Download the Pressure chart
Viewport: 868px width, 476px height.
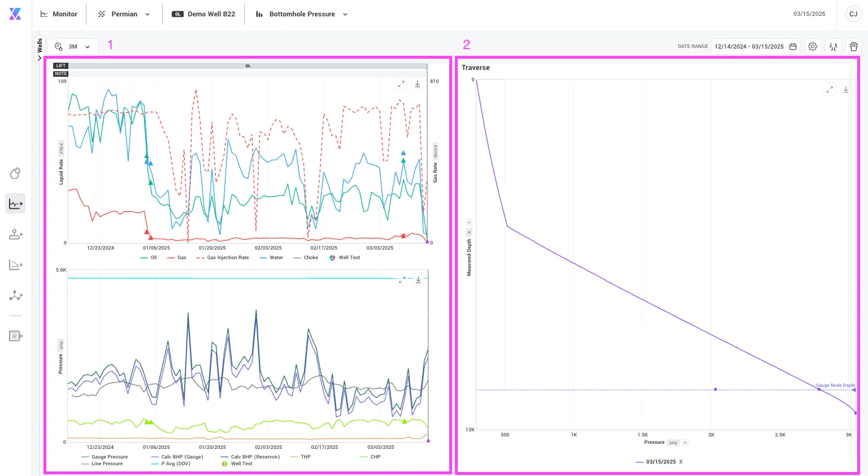click(419, 280)
